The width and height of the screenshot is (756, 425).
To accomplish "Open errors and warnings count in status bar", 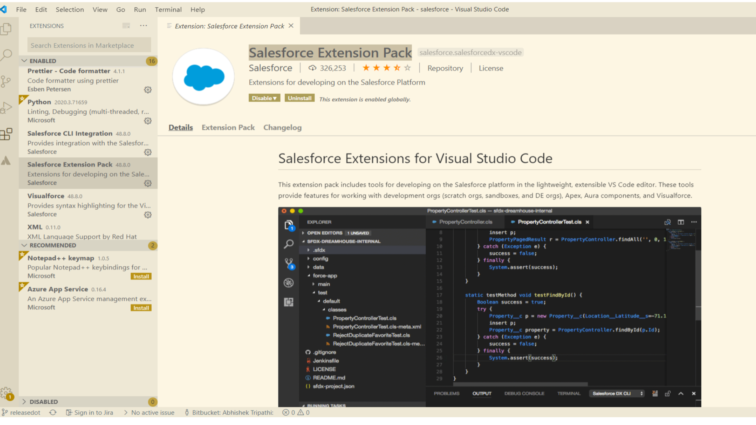I will click(x=296, y=412).
